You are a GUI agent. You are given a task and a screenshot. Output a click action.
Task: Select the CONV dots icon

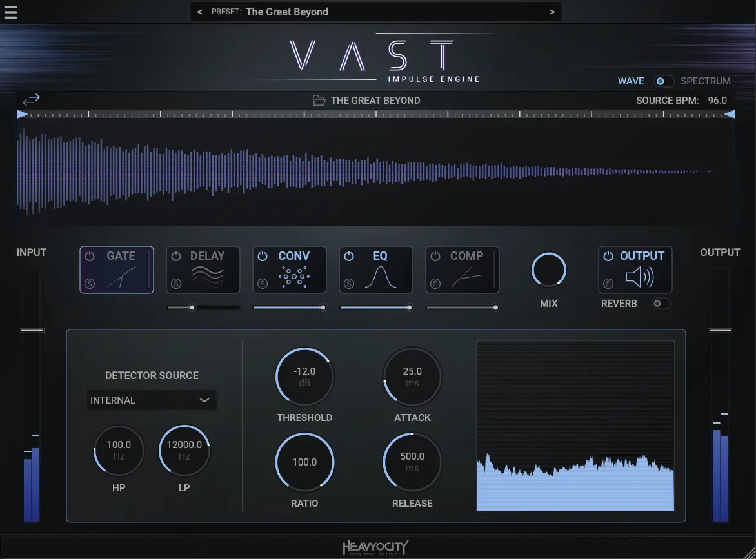[294, 277]
